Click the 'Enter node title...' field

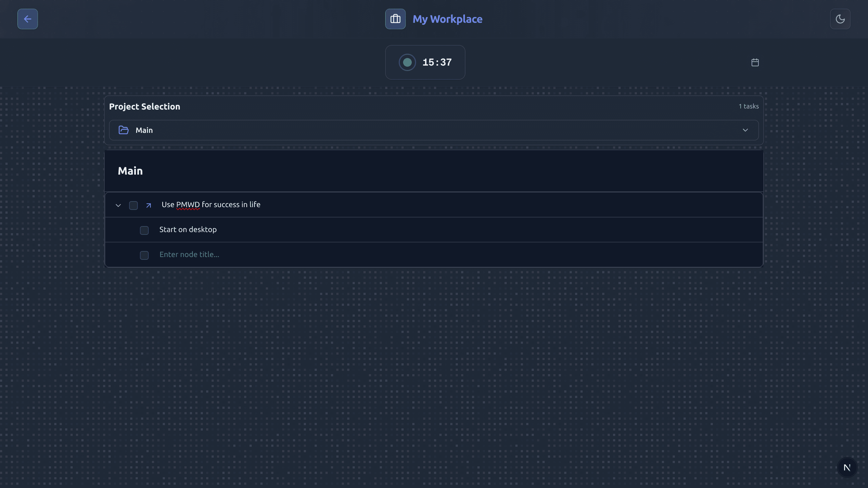click(189, 254)
